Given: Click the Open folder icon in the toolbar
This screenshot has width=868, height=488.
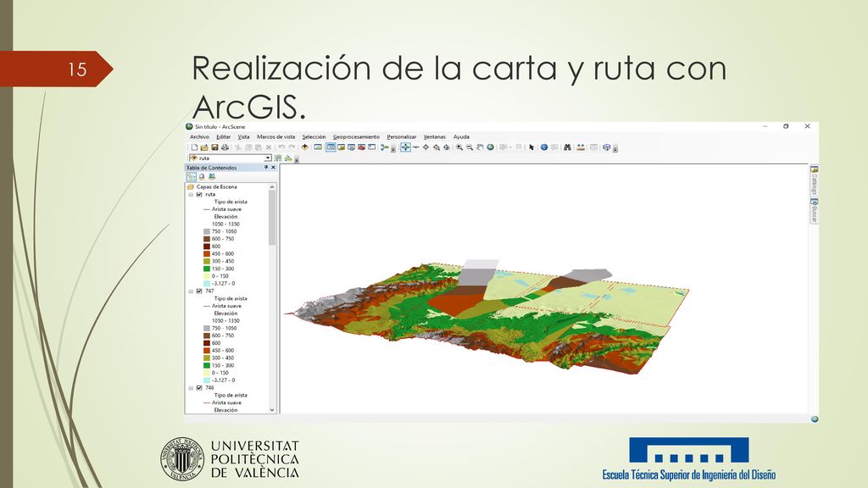Looking at the screenshot, I should tap(204, 147).
